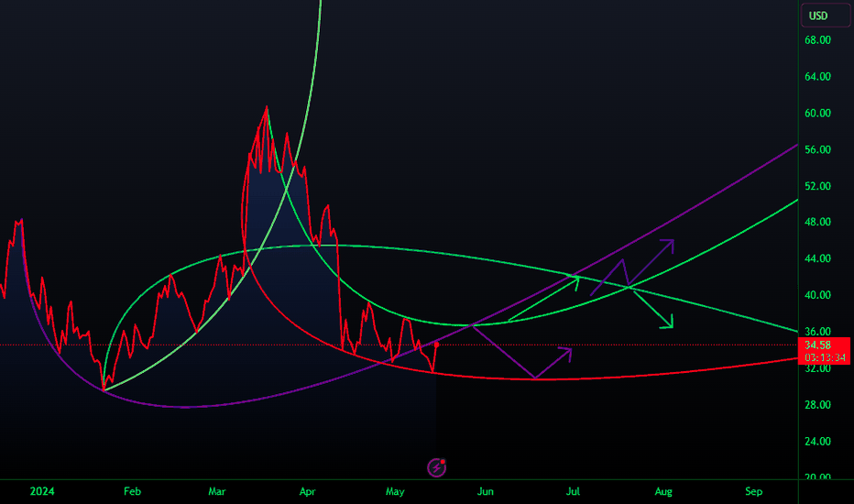This screenshot has width=854, height=504.
Task: Click the Mar label on time axis
Action: (217, 491)
